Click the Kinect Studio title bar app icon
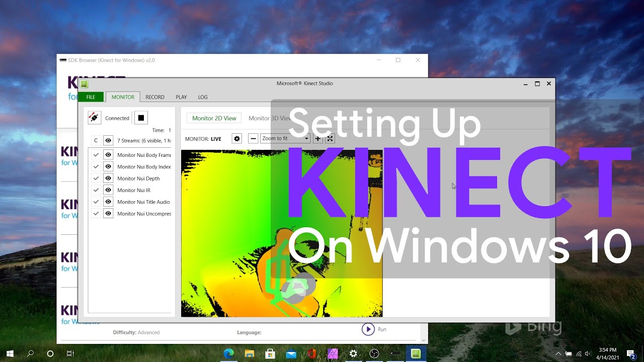Image resolution: width=644 pixels, height=362 pixels. [x=84, y=84]
